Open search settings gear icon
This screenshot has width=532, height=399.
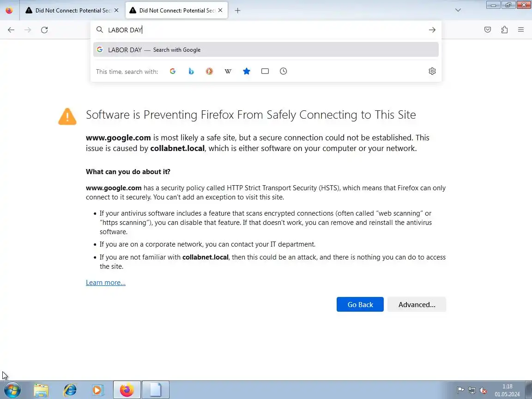click(x=432, y=71)
